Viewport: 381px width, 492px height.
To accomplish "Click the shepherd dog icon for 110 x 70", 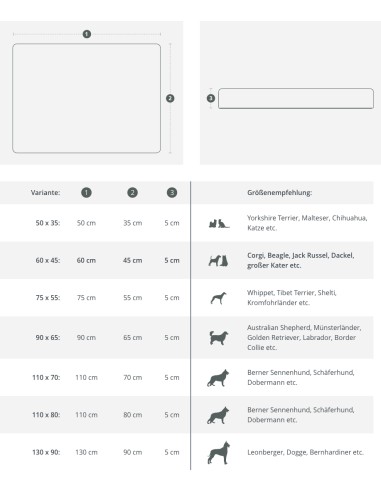I will click(x=218, y=378).
